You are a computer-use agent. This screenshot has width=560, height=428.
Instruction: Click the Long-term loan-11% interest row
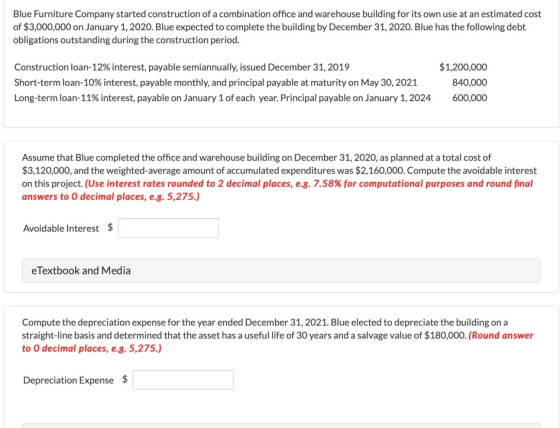click(x=250, y=98)
